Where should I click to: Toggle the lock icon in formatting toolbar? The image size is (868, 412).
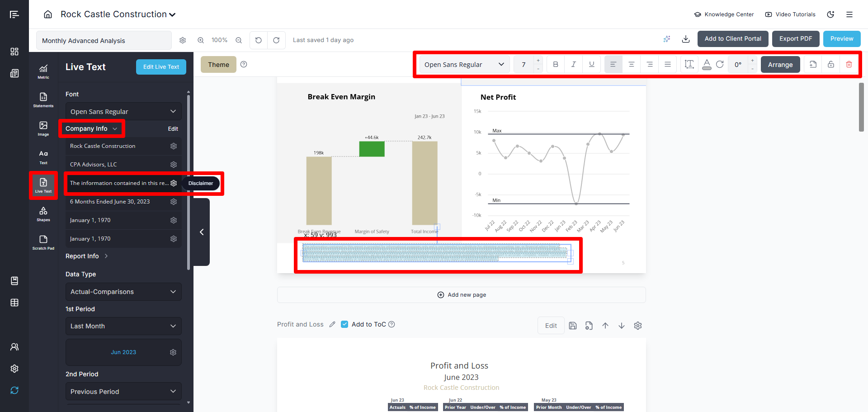(830, 65)
